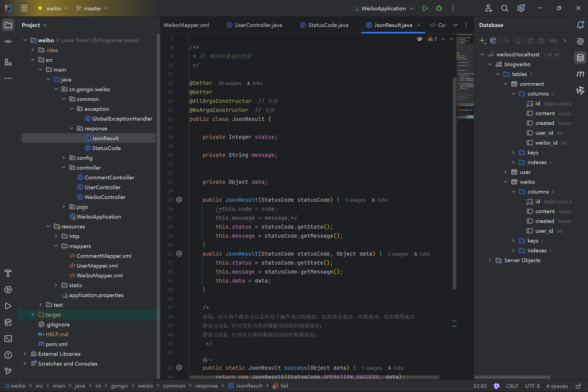Open Project view mode dropdown

click(x=34, y=25)
